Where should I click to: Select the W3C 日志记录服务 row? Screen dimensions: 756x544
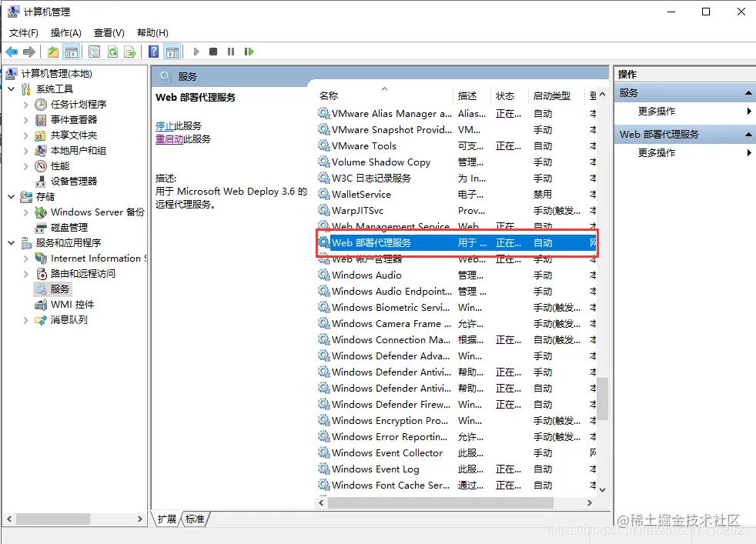point(457,179)
